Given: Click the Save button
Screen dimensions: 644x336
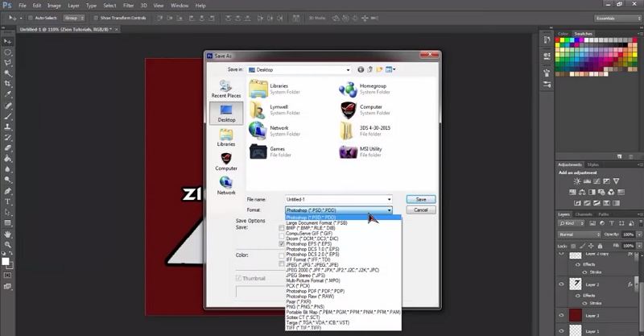Looking at the screenshot, I should click(x=421, y=199).
